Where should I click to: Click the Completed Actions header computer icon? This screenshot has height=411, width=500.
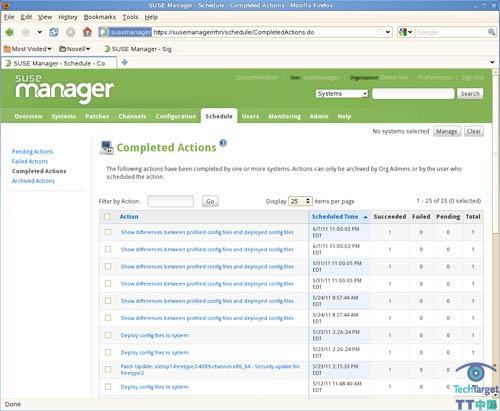106,147
